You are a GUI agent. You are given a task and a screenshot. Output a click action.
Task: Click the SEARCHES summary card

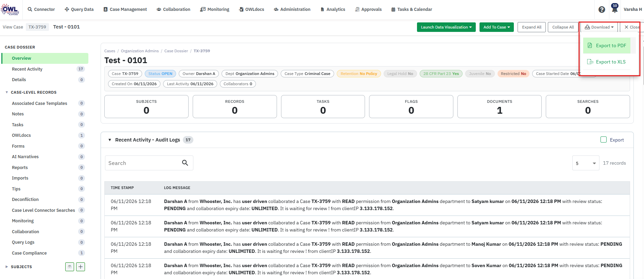pyautogui.click(x=588, y=107)
